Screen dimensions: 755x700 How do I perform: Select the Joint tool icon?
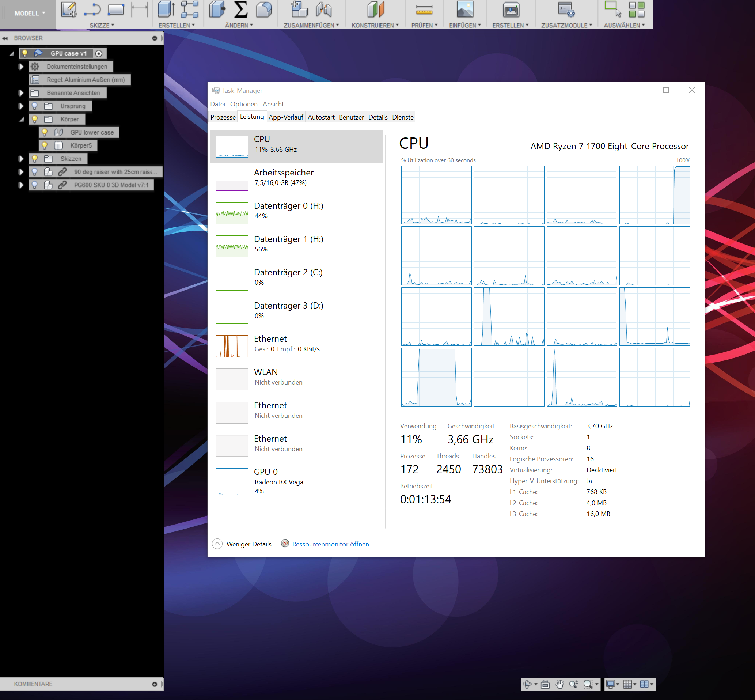click(324, 10)
